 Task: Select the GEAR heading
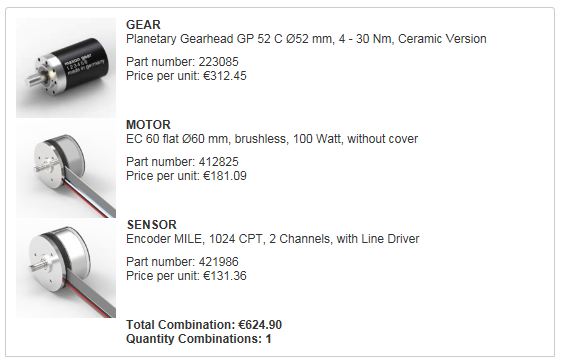[143, 25]
